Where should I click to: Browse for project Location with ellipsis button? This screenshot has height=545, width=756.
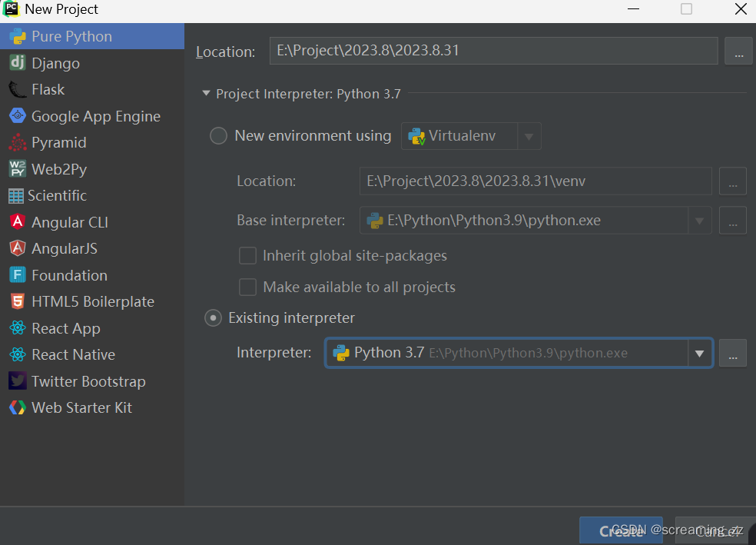coord(738,51)
